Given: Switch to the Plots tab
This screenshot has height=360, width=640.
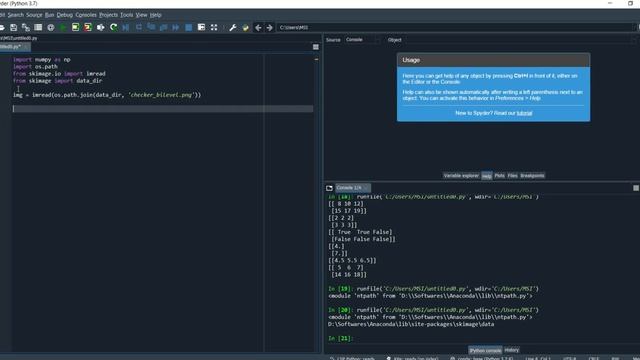Looking at the screenshot, I should [499, 176].
